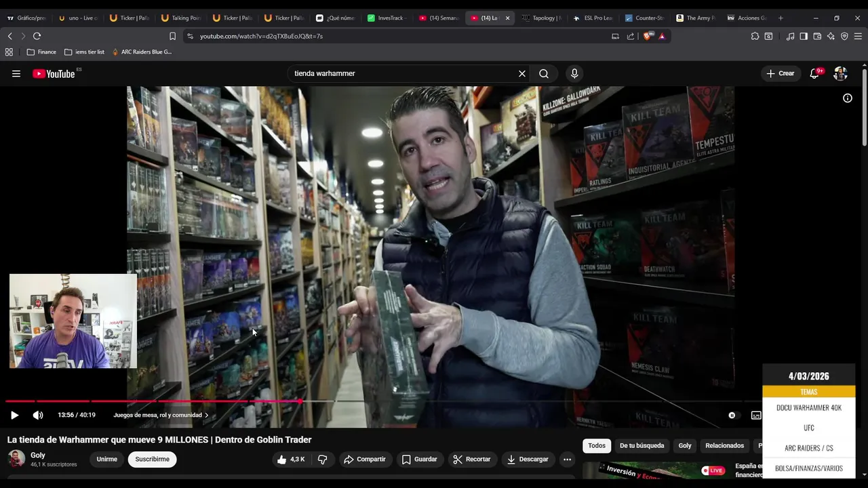Play the video
868x488 pixels.
(x=14, y=415)
